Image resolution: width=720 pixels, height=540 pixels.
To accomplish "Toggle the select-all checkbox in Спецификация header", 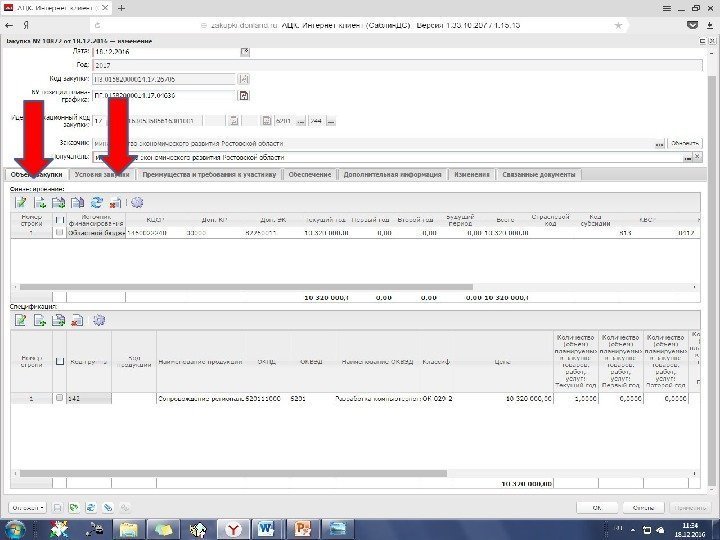I will [59, 361].
